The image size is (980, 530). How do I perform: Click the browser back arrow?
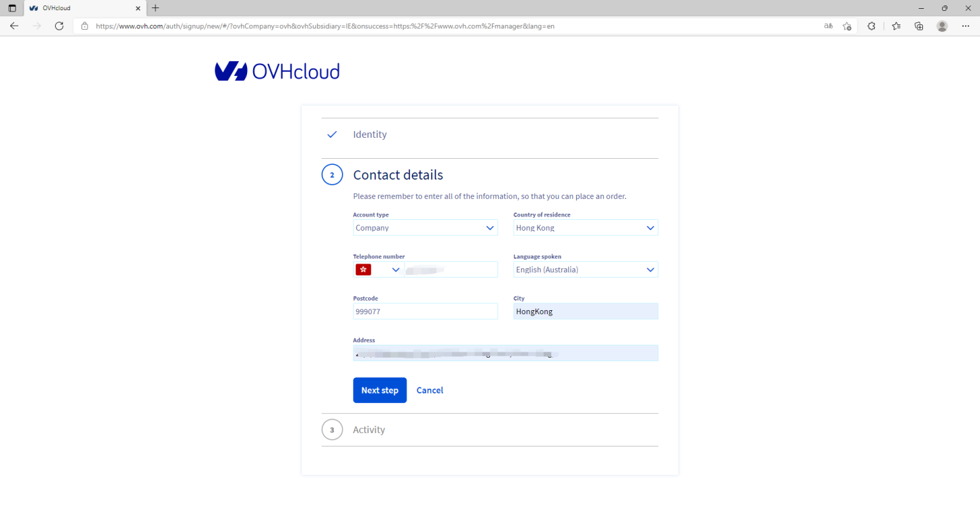point(14,26)
